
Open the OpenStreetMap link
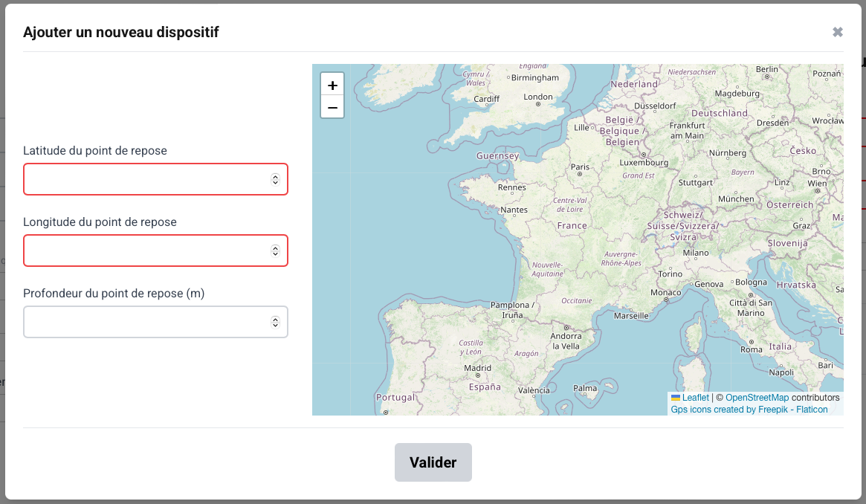point(757,398)
